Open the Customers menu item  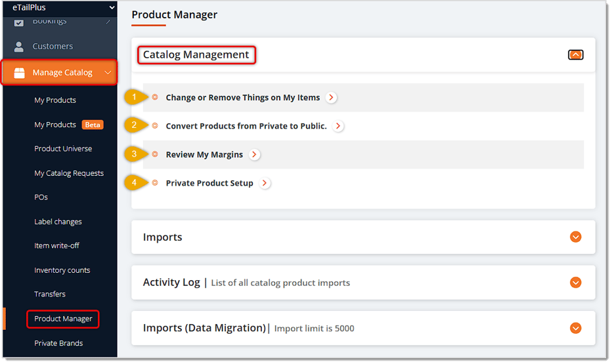coord(53,47)
